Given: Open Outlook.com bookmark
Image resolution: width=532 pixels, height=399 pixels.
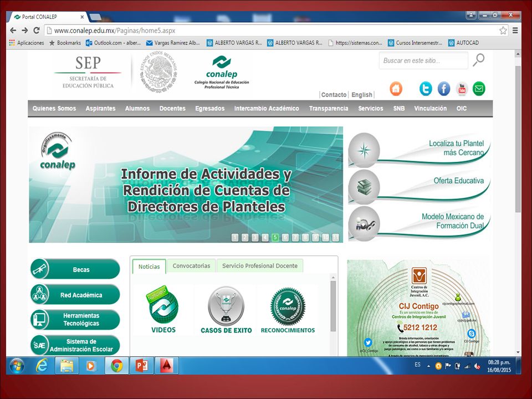Looking at the screenshot, I should pos(113,43).
